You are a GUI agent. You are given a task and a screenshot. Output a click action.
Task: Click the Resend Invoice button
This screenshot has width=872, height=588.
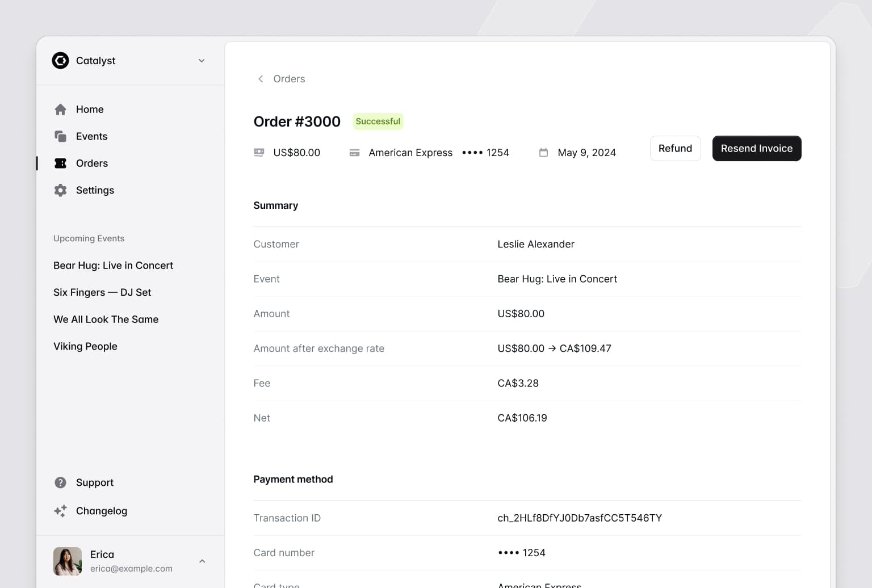pyautogui.click(x=756, y=148)
